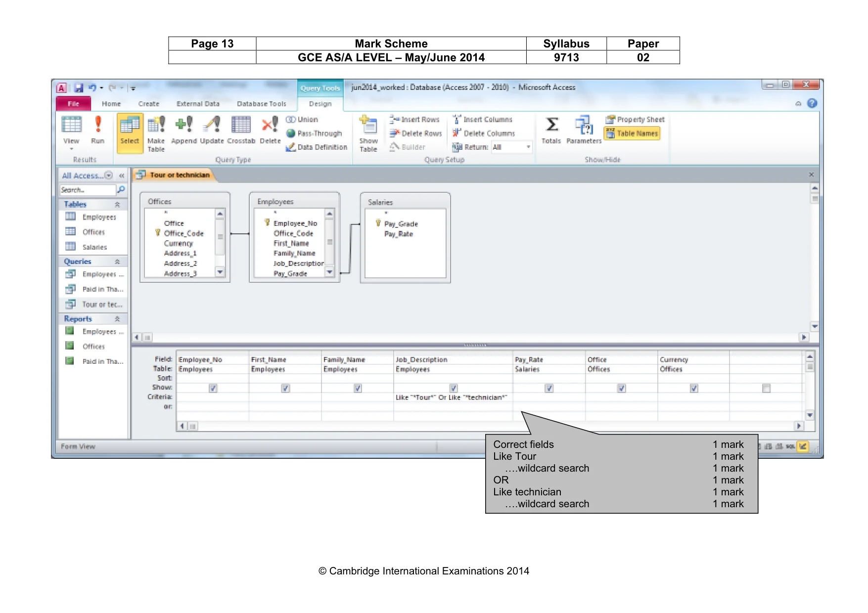Toggle Show checkbox under Job_Description
This screenshot has height=613, width=868.
(454, 389)
